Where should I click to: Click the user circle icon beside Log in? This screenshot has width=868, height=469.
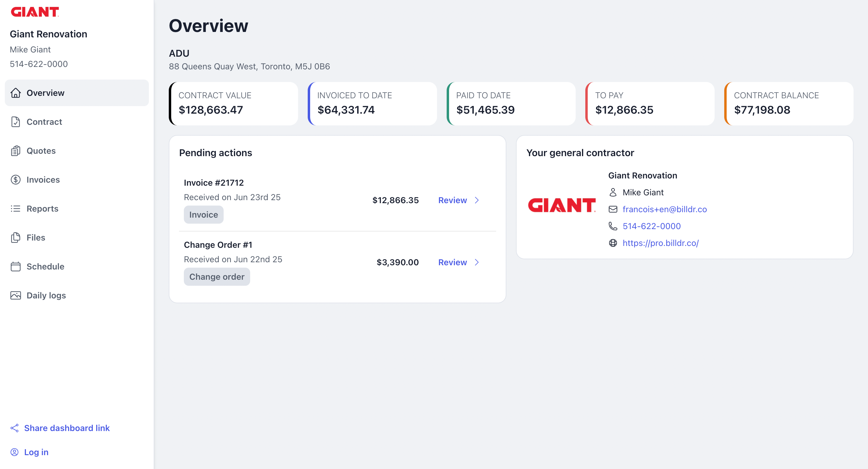point(14,452)
